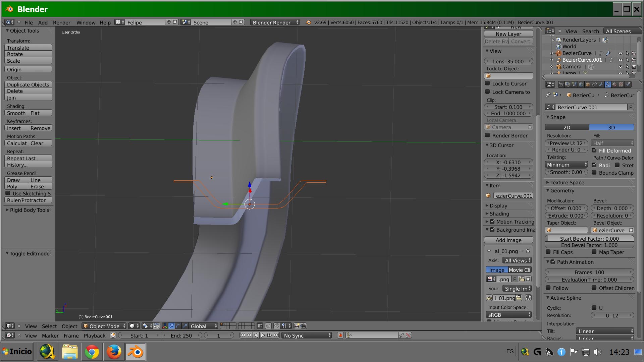Open the Render properties tab (camera icon)
644x362 pixels.
point(561,84)
